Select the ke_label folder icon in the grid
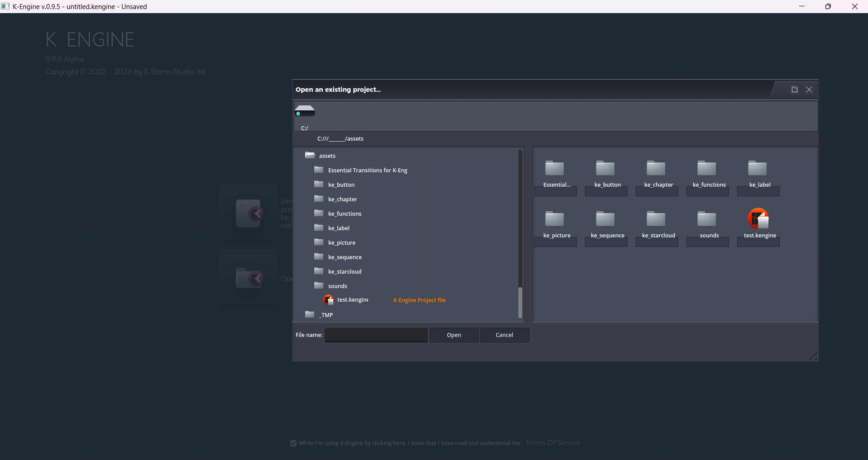Image resolution: width=868 pixels, height=460 pixels. click(x=758, y=168)
